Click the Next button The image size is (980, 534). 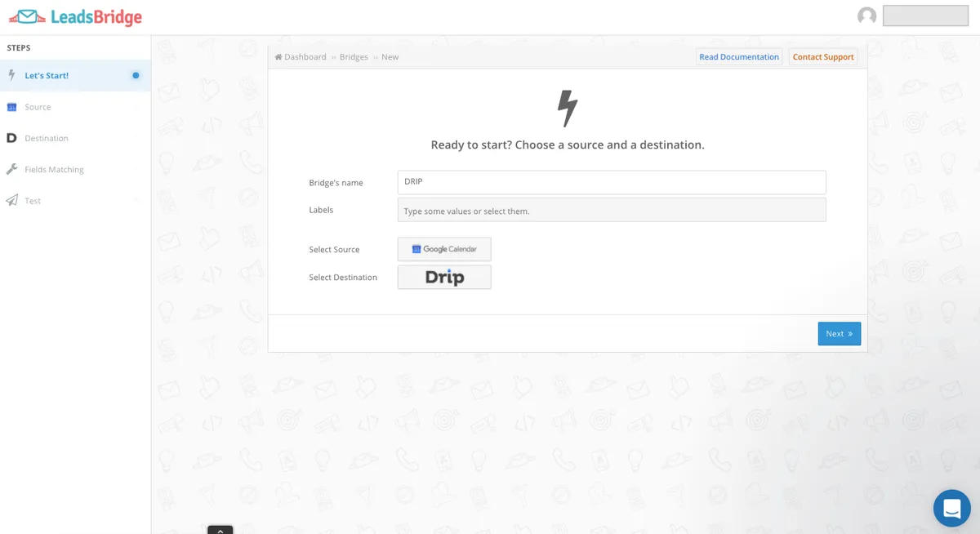tap(840, 334)
